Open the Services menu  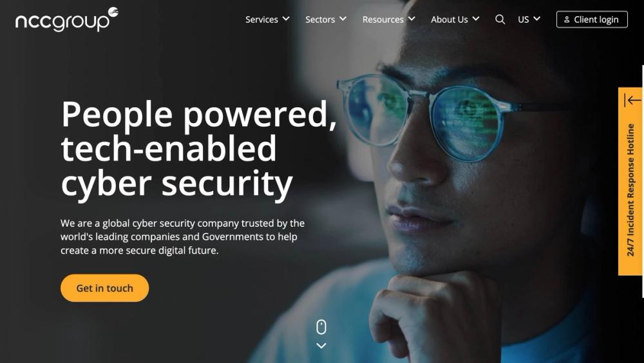pos(261,19)
